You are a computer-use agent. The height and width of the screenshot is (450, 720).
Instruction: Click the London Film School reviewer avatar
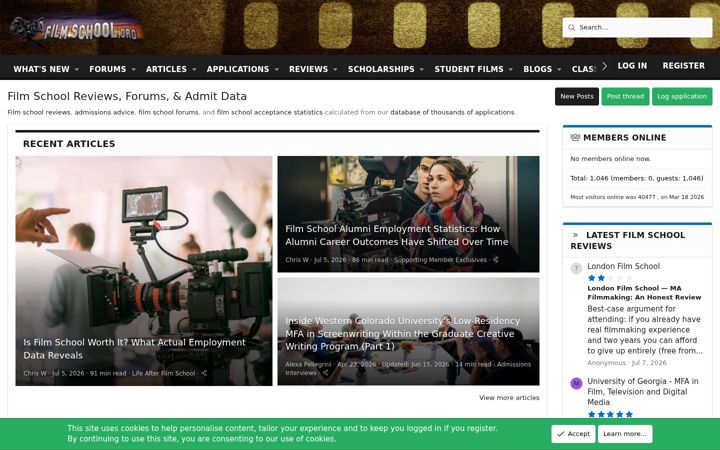[576, 268]
